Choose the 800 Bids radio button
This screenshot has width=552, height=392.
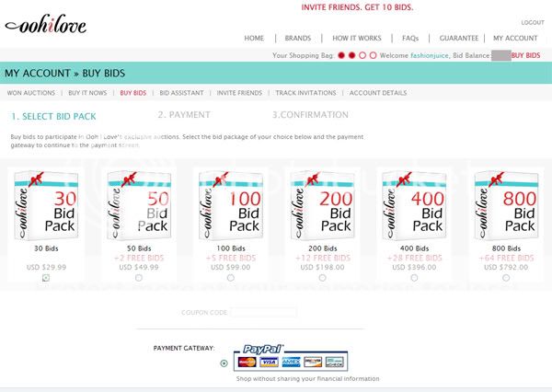pos(505,278)
